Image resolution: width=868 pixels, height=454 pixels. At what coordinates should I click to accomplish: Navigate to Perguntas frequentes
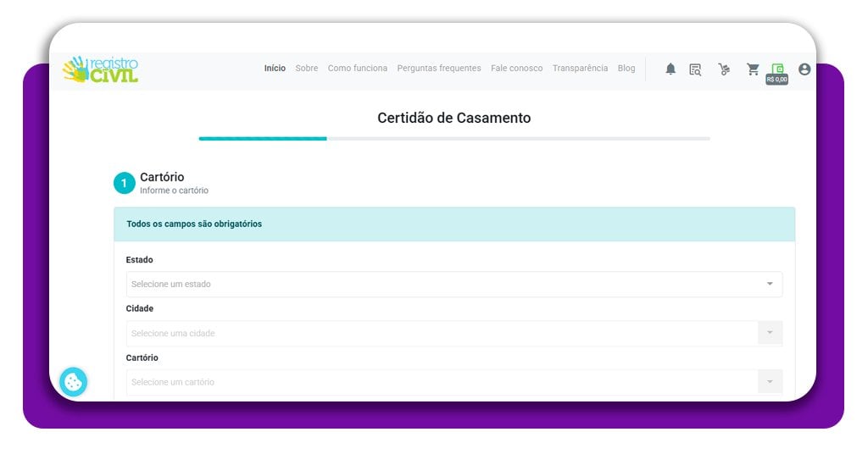coord(438,69)
